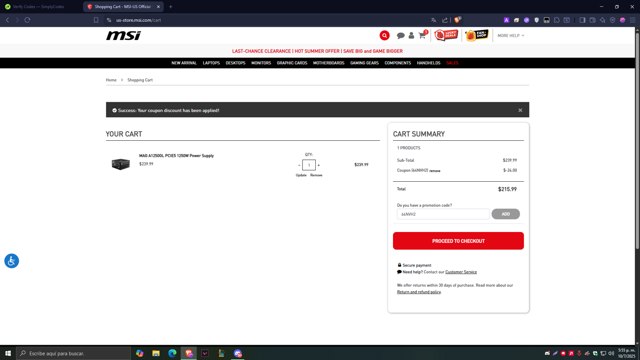This screenshot has width=640, height=360.
Task: Open the New Arrival menu
Action: (x=184, y=63)
